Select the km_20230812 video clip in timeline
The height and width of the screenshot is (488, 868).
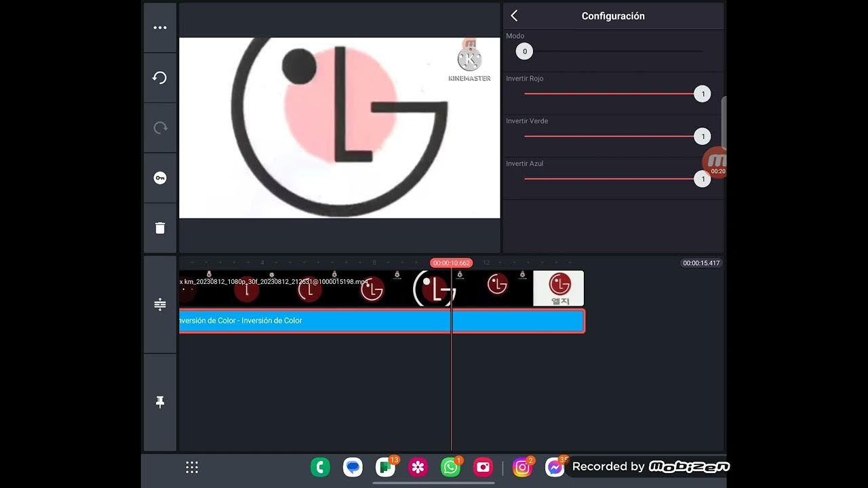point(356,288)
